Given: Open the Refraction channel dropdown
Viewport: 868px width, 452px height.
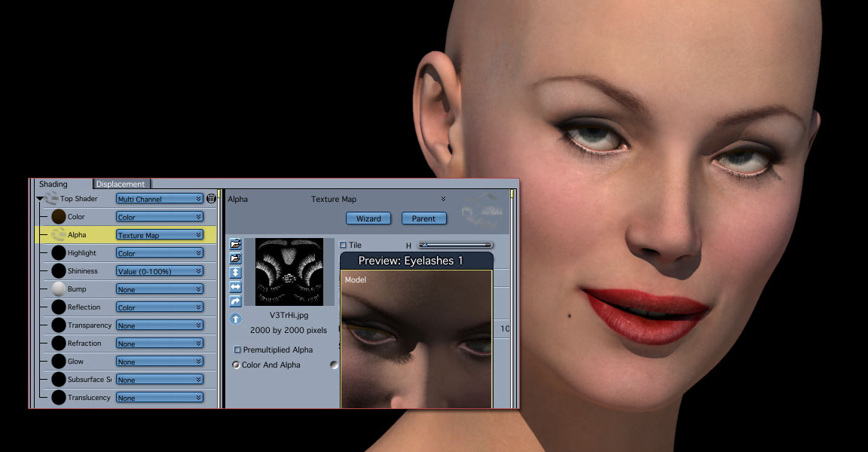Looking at the screenshot, I should tap(160, 344).
